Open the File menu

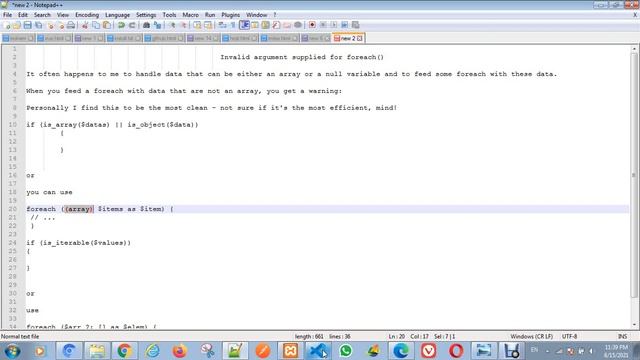click(x=7, y=15)
